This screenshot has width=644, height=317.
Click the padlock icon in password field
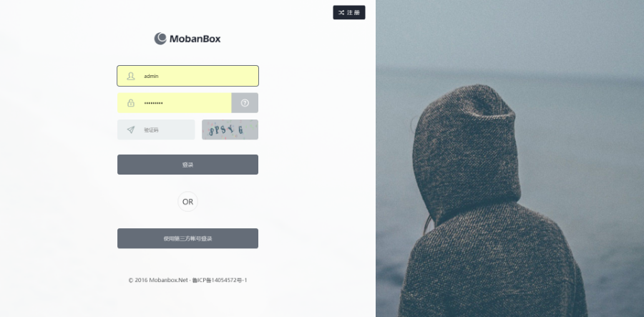pyautogui.click(x=131, y=102)
